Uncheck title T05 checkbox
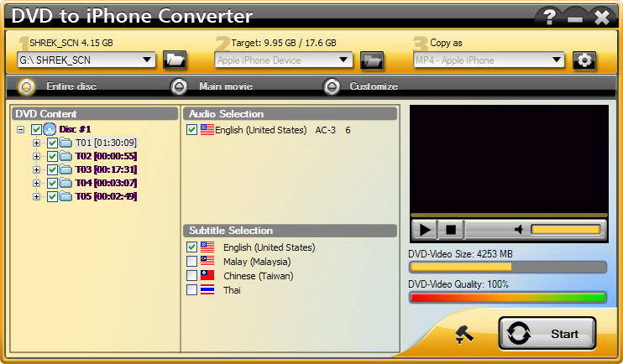This screenshot has height=364, width=623. 52,197
